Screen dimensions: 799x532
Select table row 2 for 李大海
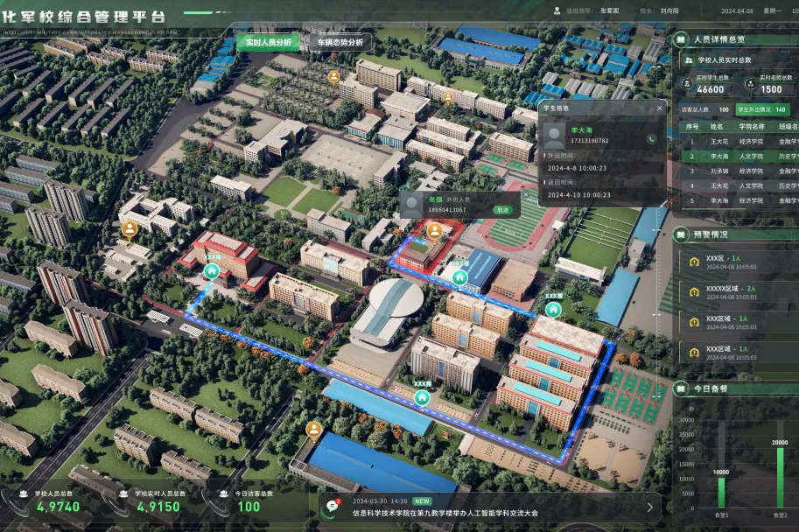(739, 156)
